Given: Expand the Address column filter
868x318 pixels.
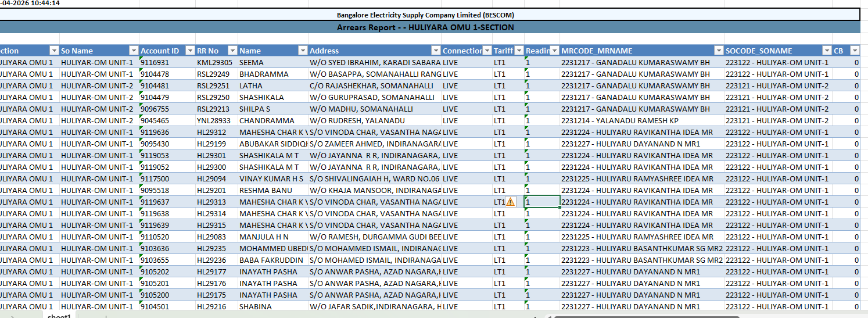Looking at the screenshot, I should coord(436,51).
